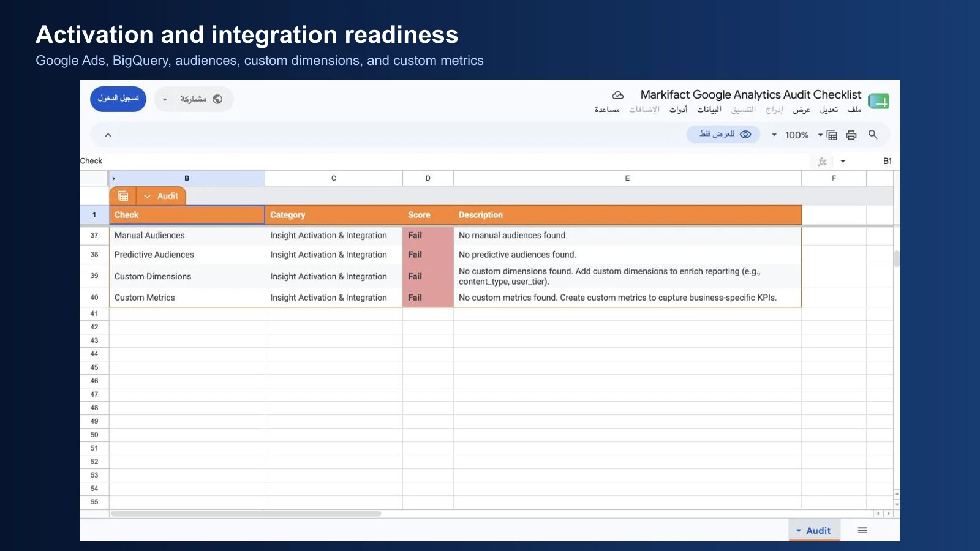Click Insight Activation & Integration in row 39
The image size is (980, 551).
[x=334, y=277]
